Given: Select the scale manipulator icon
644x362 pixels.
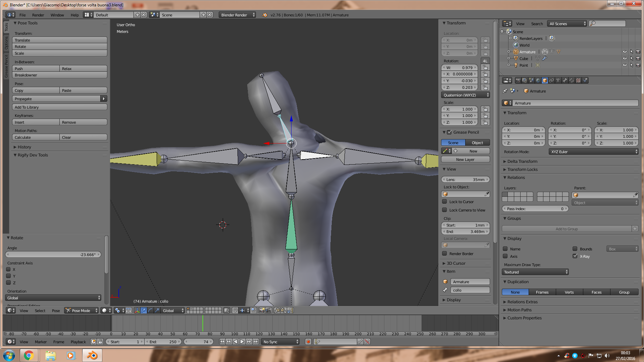Looking at the screenshot, I should point(157,310).
